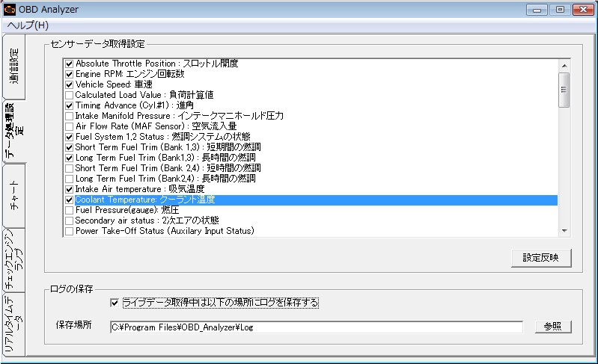Close the OBD Analyzer window
Image resolution: width=598 pixels, height=364 pixels.
click(583, 10)
